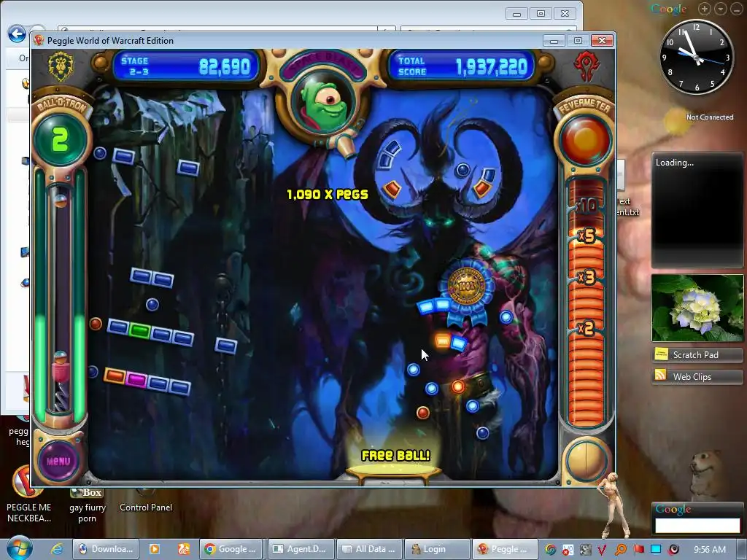The height and width of the screenshot is (560, 747).
Task: Click the red V tray icon
Action: (602, 550)
